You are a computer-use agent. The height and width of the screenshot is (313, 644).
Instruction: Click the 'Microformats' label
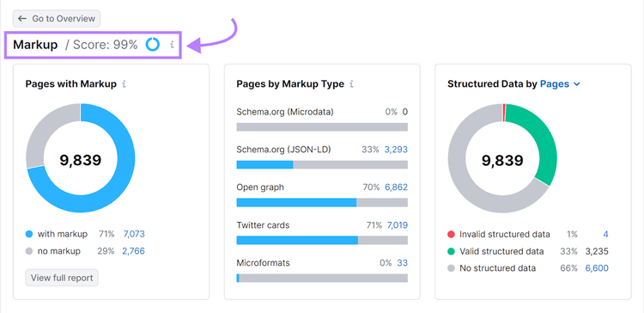tap(263, 263)
